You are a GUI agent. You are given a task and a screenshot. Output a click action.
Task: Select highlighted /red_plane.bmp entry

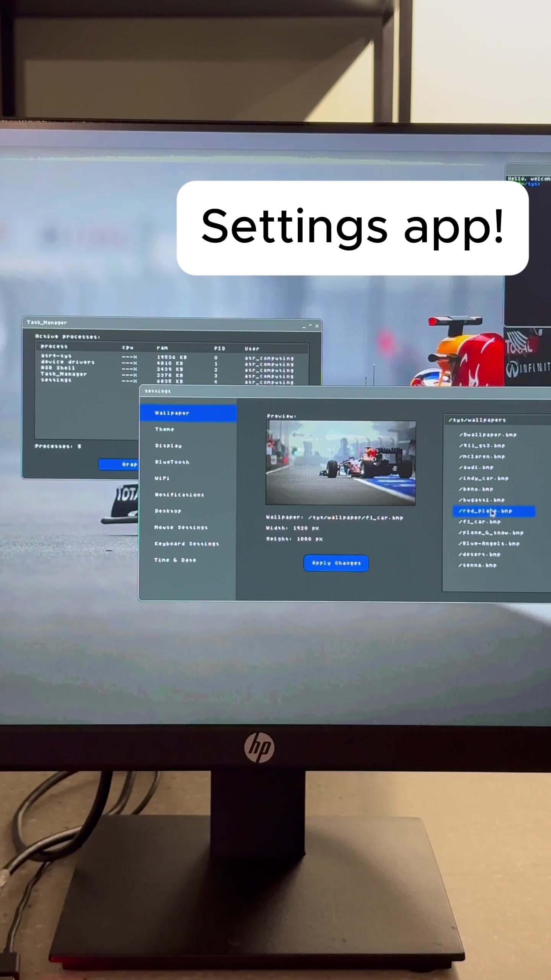click(x=494, y=511)
